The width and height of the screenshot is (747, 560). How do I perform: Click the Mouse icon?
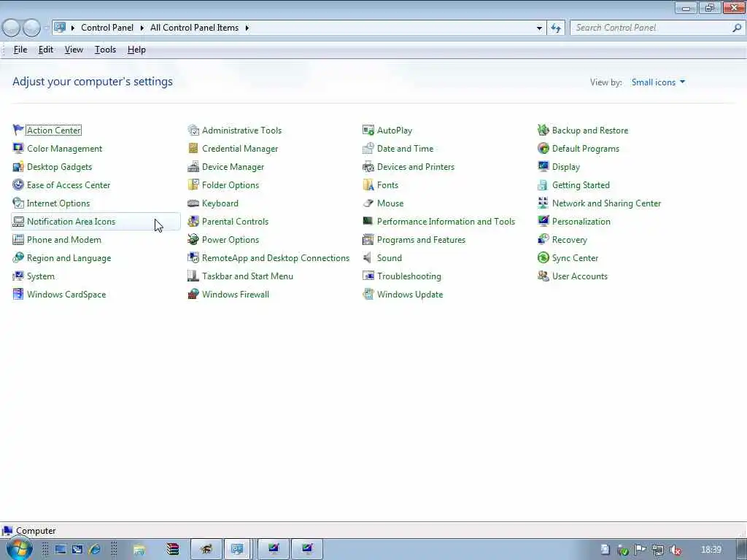pos(368,203)
